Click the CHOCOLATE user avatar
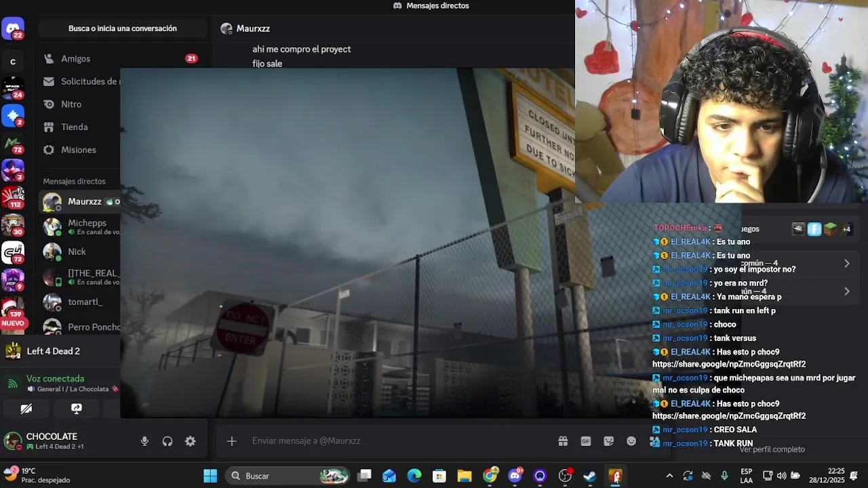 pos(13,441)
